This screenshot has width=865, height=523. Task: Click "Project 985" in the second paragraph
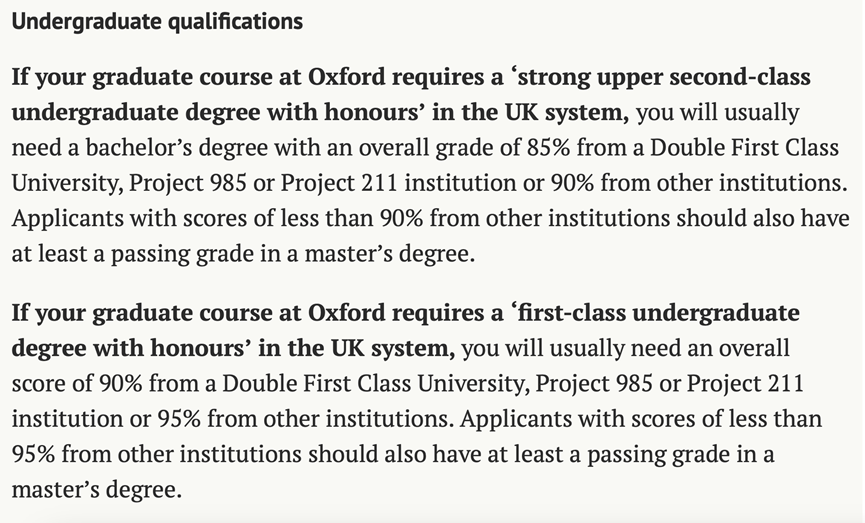coord(594,383)
